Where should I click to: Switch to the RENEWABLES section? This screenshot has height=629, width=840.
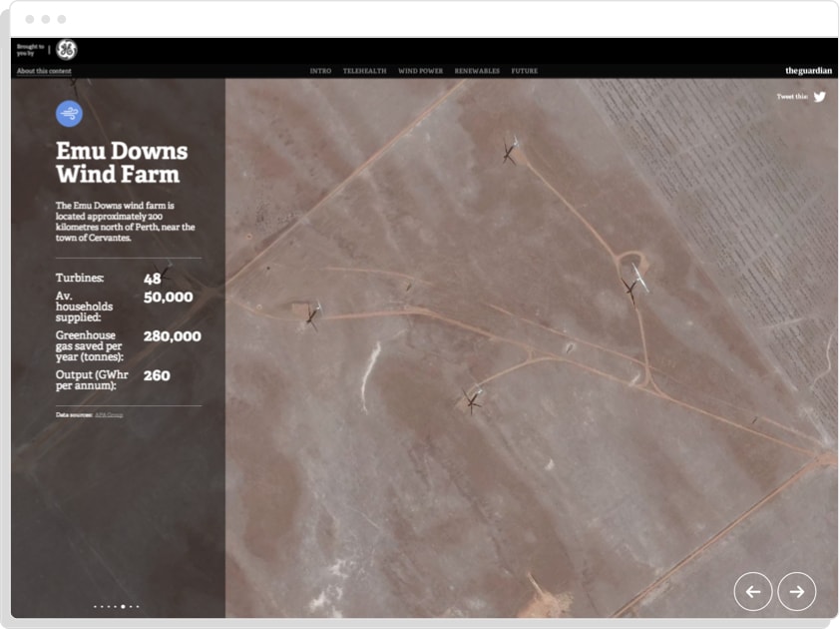point(477,71)
